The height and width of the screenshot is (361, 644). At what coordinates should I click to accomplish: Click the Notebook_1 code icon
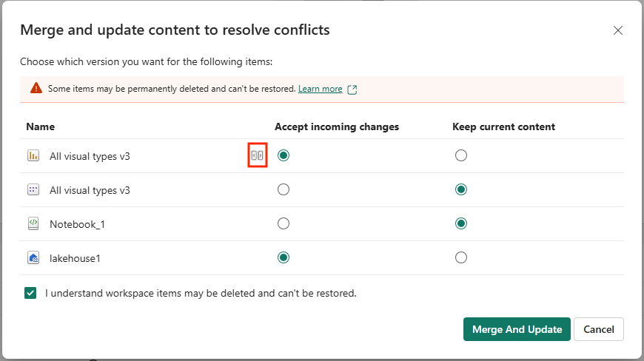[x=33, y=223]
